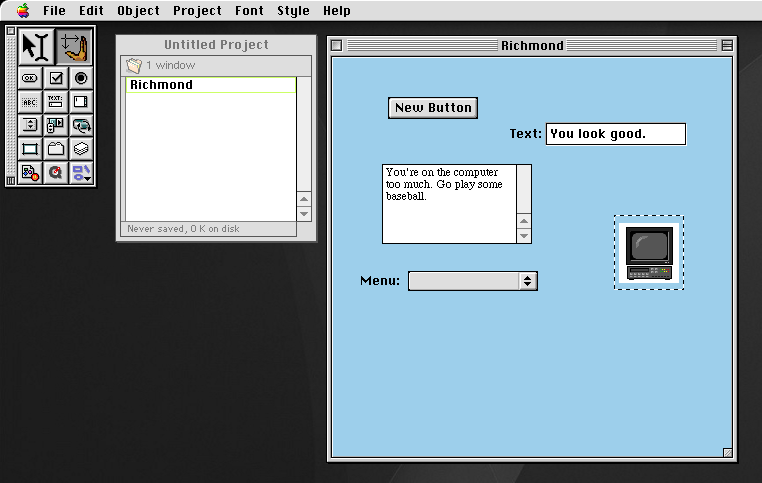Choose the radio button tool in palette
This screenshot has width=762, height=483.
click(81, 78)
